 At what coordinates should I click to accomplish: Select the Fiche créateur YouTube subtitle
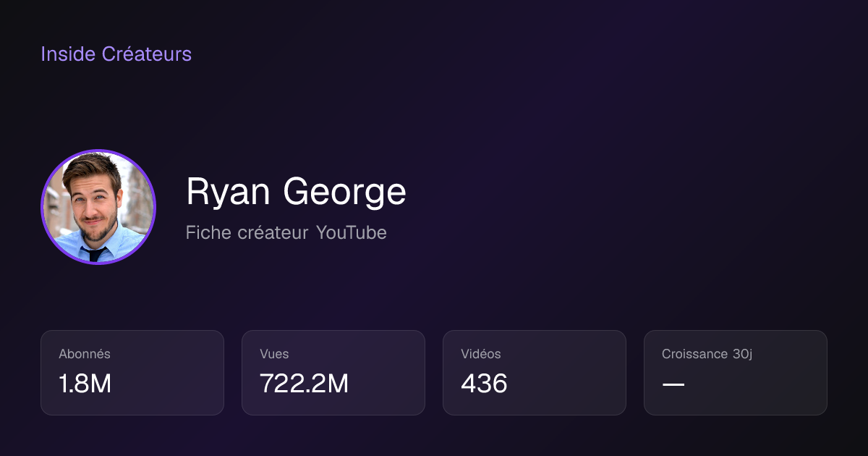click(286, 232)
